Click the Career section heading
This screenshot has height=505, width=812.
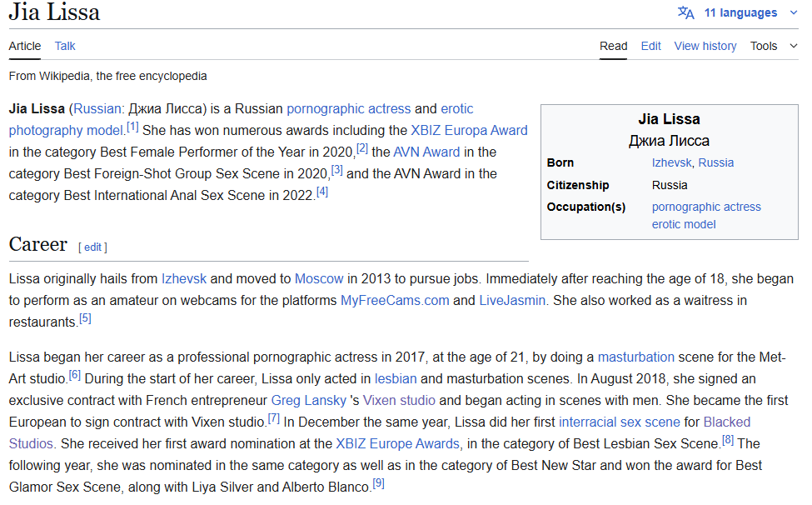(38, 244)
